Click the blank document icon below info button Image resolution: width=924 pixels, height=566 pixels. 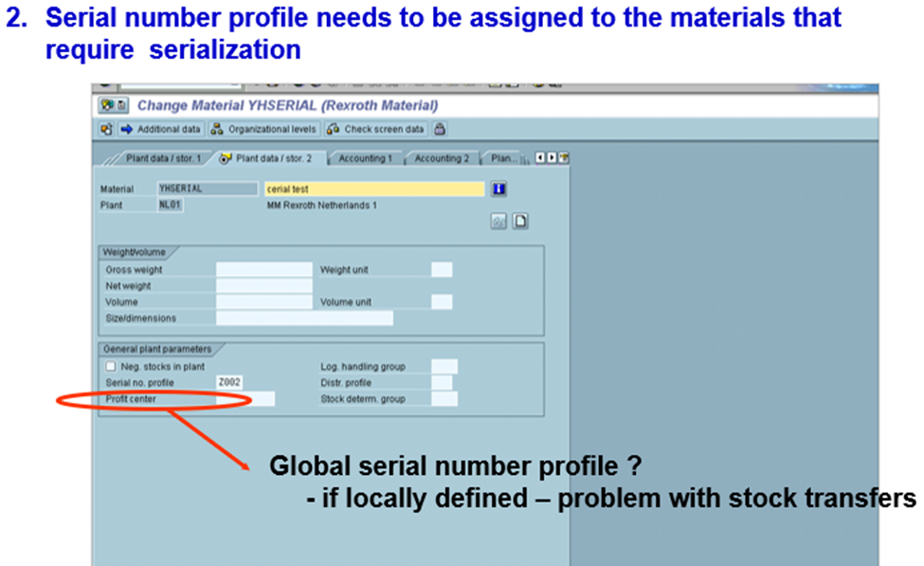520,222
